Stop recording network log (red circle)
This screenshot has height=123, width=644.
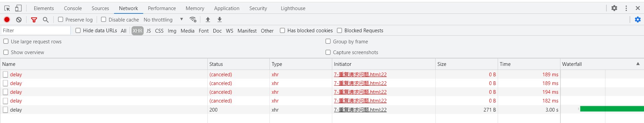[x=7, y=19]
